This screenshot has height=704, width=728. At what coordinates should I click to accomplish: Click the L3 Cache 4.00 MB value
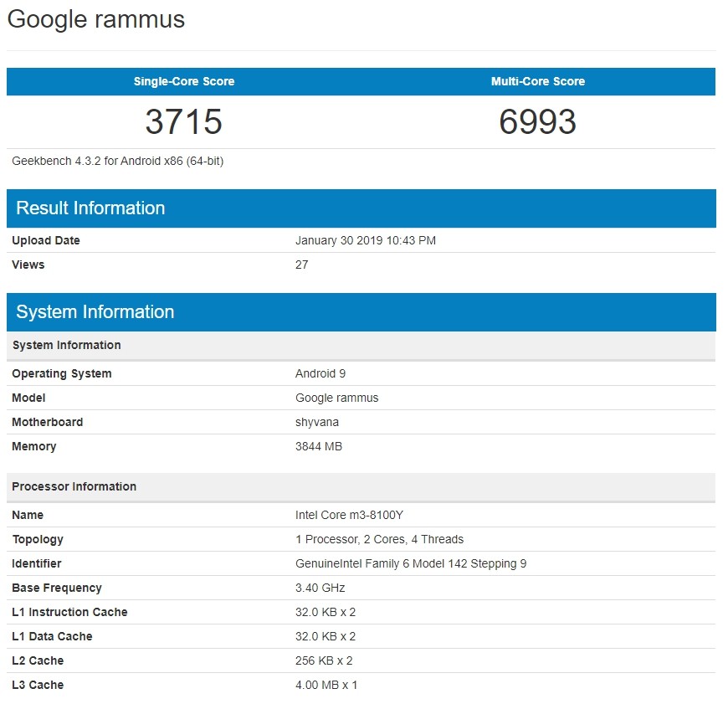[x=326, y=685]
